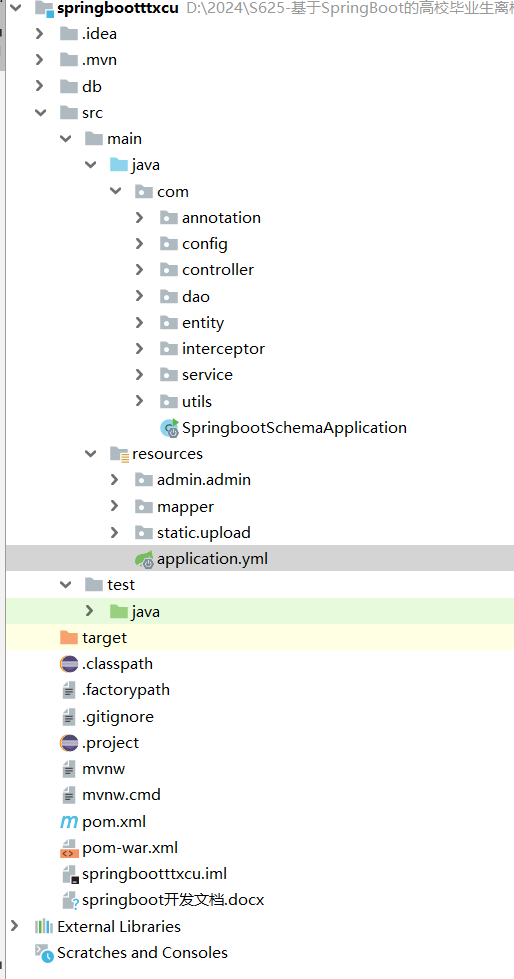
Task: Expand the controller package chevron
Action: tap(140, 270)
